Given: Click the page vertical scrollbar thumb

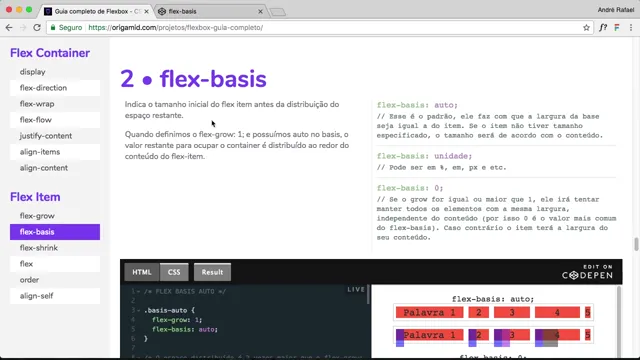Looking at the screenshot, I should click(636, 244).
